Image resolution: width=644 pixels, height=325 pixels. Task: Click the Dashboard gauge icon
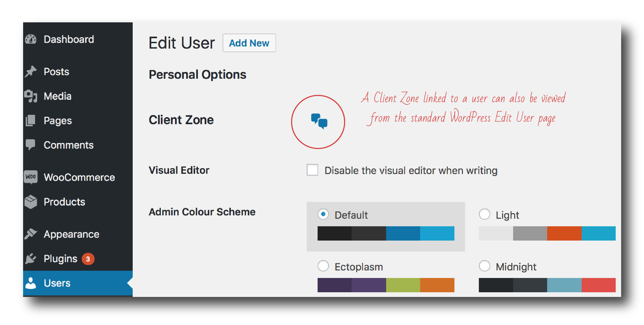tap(31, 39)
